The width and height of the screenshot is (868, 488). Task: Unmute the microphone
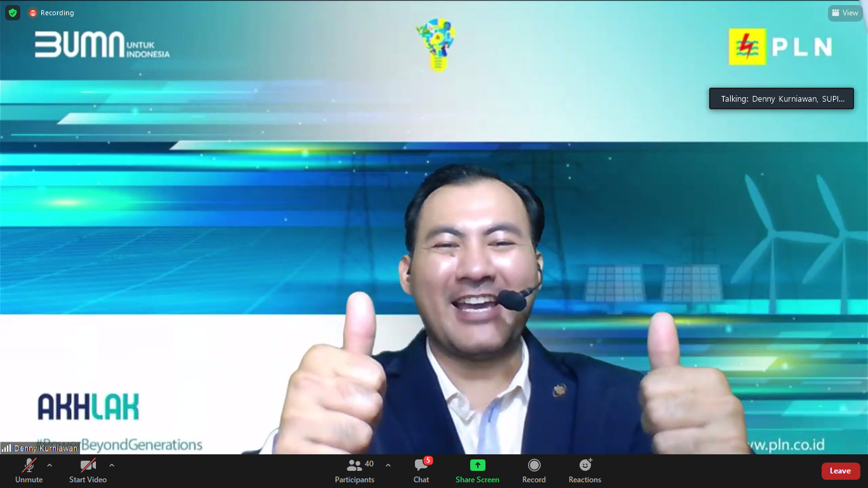coord(29,471)
